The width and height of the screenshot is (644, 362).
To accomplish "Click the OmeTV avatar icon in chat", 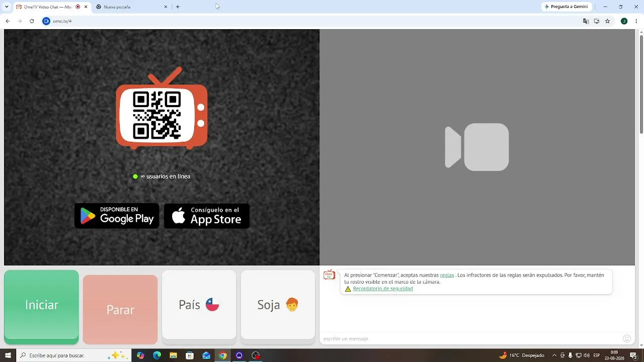I will 329,275.
